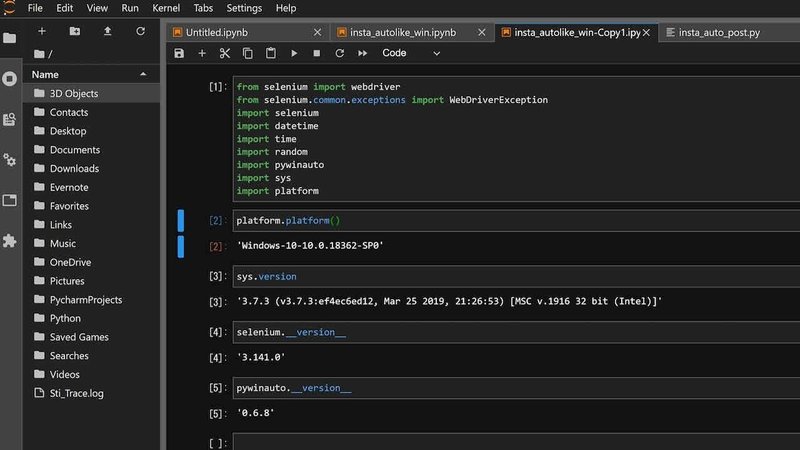Select the Videos folder

(91, 374)
